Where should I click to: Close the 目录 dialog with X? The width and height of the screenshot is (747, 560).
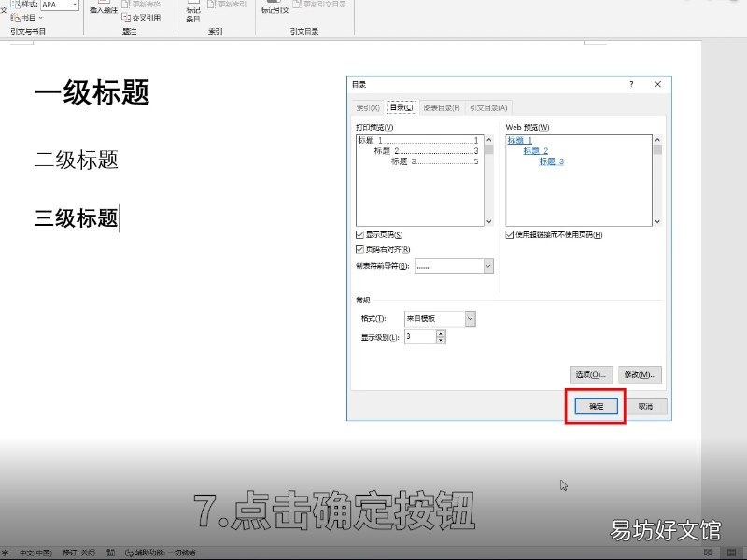(x=658, y=84)
